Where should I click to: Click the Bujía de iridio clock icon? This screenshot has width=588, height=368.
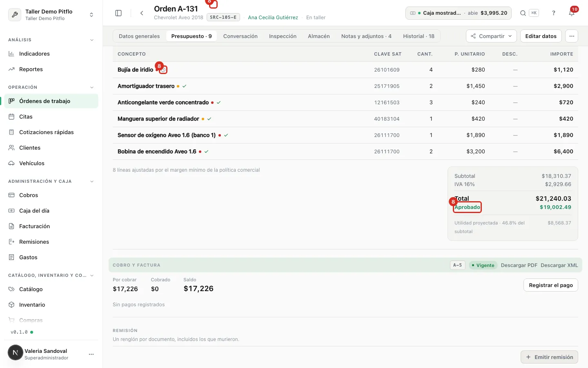pos(163,70)
